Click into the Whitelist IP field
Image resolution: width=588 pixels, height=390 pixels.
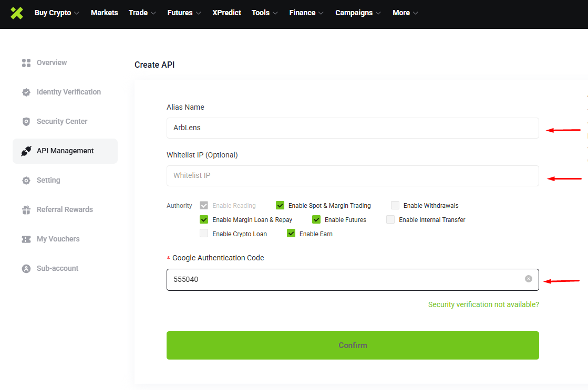point(353,176)
